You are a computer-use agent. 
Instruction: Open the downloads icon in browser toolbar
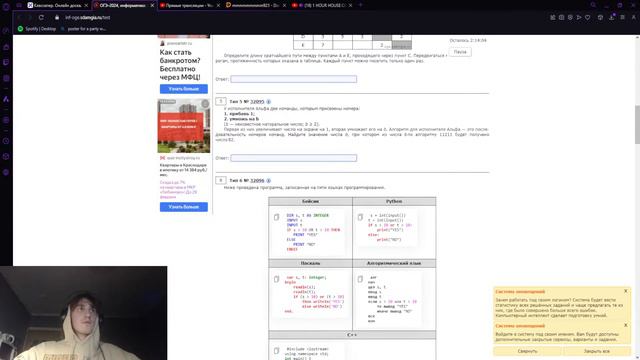612,18
